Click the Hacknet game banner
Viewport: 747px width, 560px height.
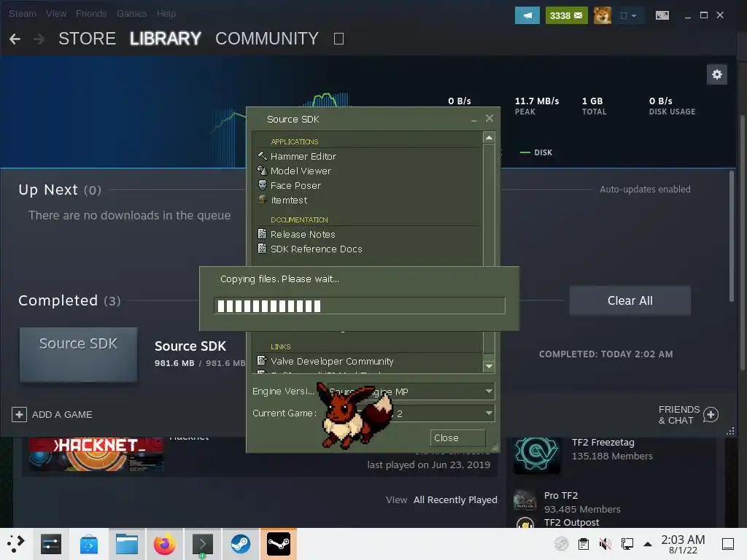pos(96,454)
